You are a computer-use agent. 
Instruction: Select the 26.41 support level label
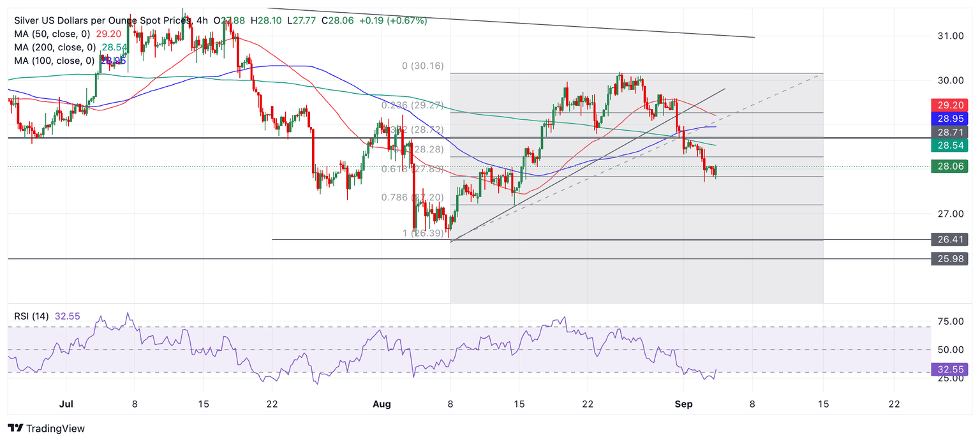949,240
